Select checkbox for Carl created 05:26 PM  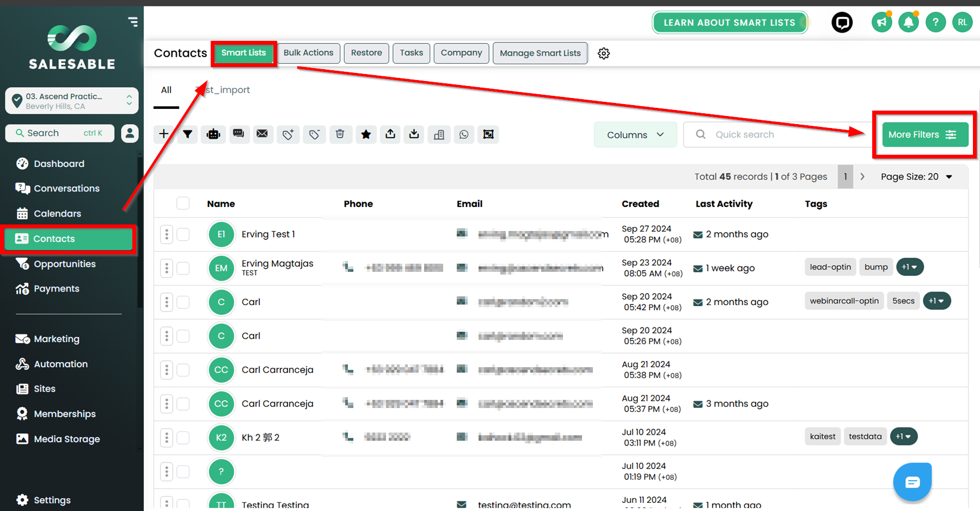tap(183, 336)
